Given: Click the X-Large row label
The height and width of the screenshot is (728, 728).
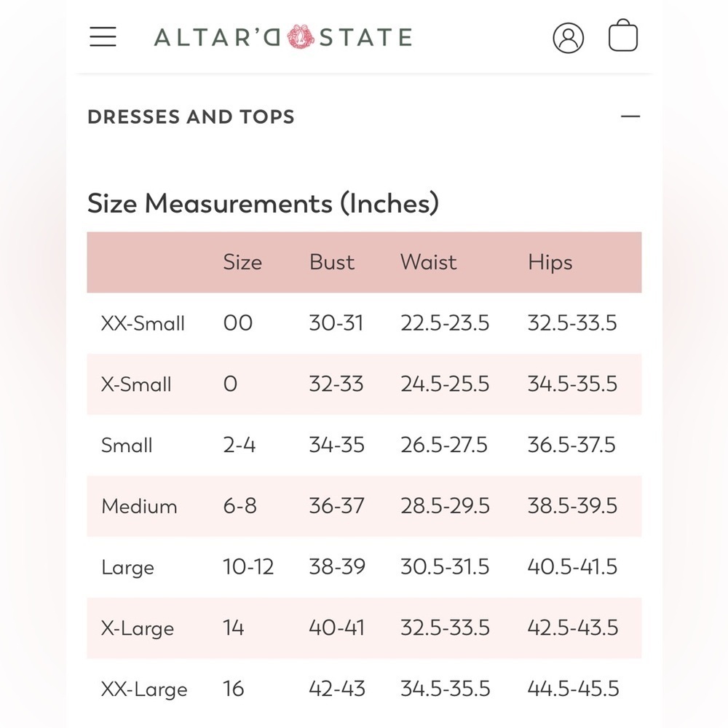Looking at the screenshot, I should 138,629.
